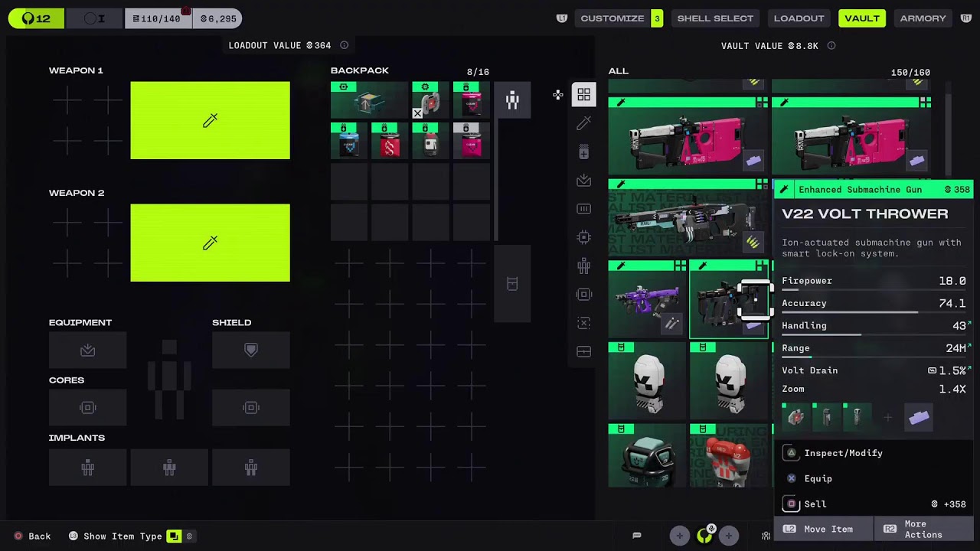Viewport: 980px width, 551px height.
Task: Filter vault by chip mods icon
Action: coord(584,237)
